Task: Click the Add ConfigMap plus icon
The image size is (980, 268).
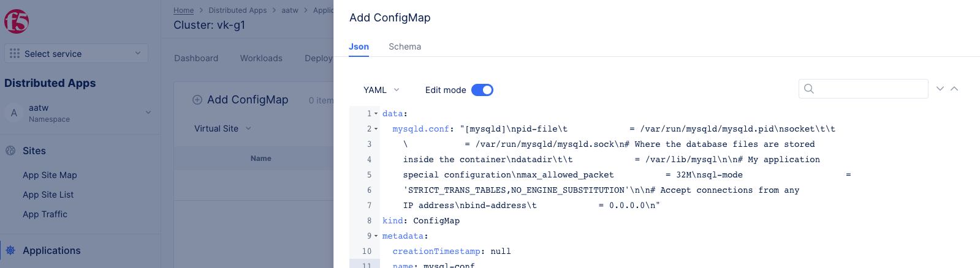Action: (197, 100)
